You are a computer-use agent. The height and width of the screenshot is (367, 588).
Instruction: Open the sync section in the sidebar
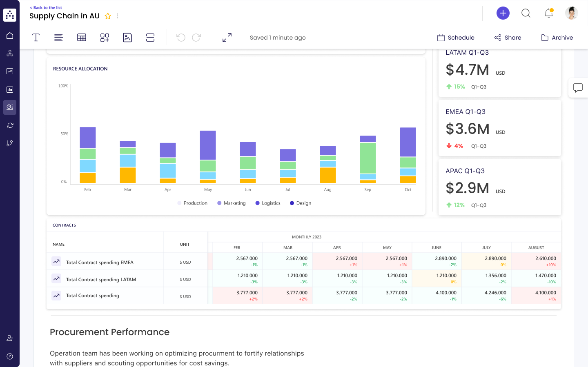[10, 125]
